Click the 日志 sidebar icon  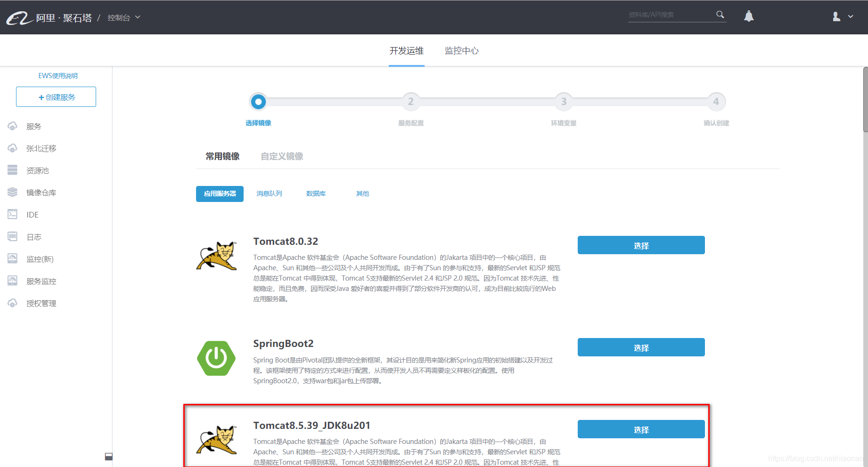click(x=13, y=236)
